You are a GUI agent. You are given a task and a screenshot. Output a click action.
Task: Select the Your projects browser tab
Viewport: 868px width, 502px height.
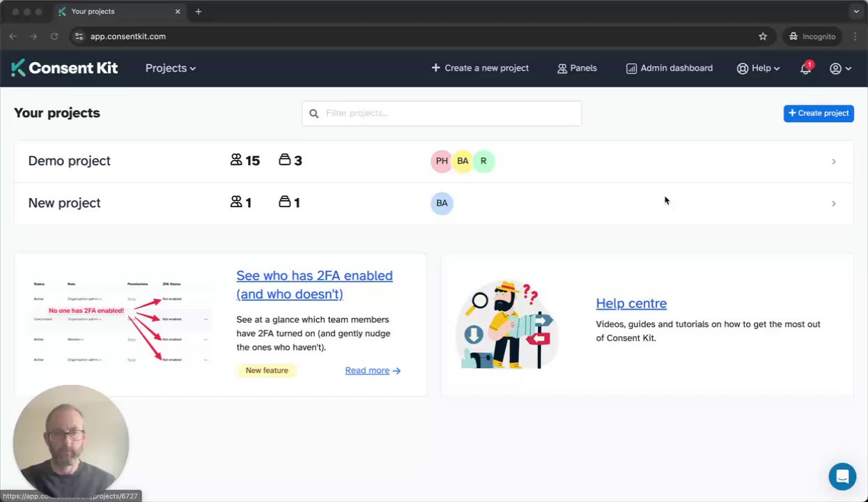click(x=120, y=11)
